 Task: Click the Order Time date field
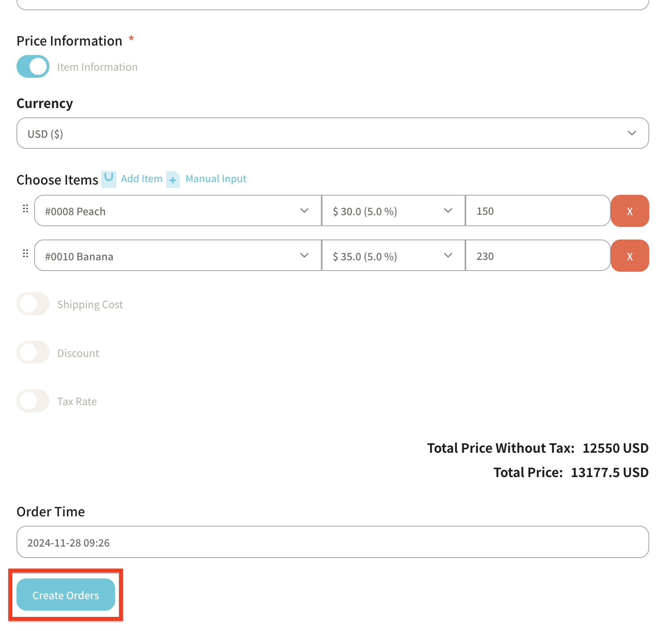[332, 542]
